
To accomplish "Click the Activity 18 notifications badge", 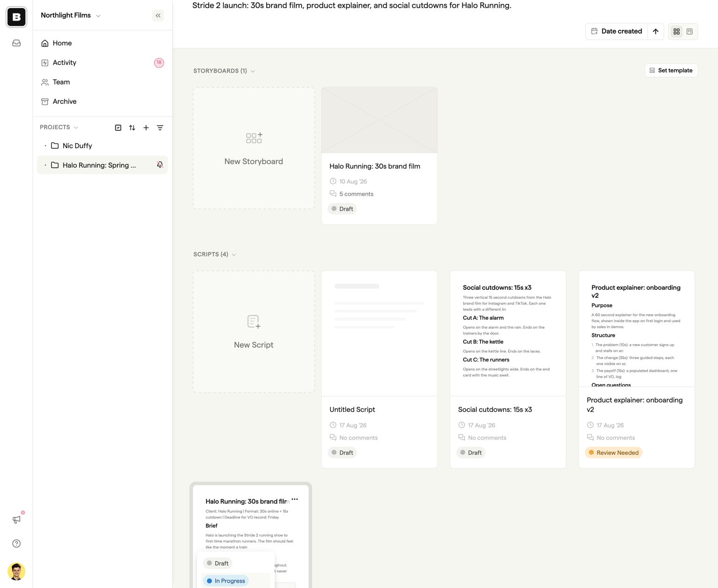I will click(x=159, y=63).
